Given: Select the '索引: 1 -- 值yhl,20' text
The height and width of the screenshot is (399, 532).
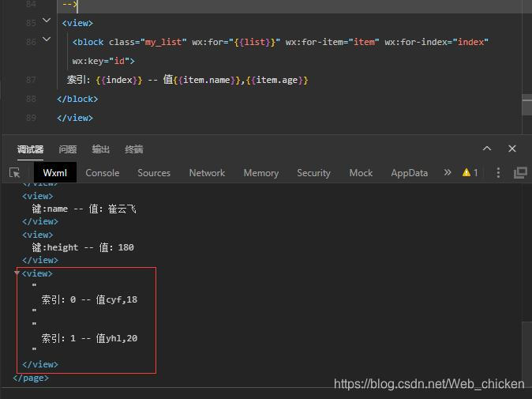Looking at the screenshot, I should coord(89,338).
